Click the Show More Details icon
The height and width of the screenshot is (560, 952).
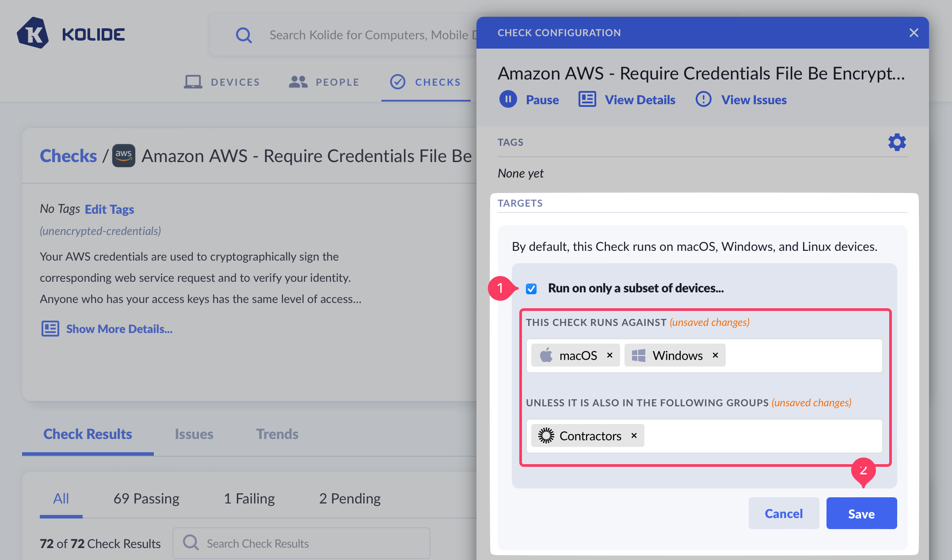coord(50,329)
